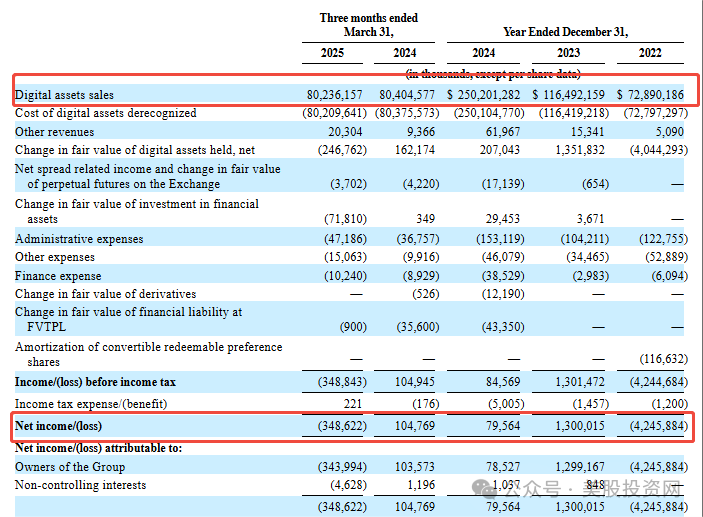The width and height of the screenshot is (703, 517).
Task: Select the value 29,453
Action: coord(503,219)
